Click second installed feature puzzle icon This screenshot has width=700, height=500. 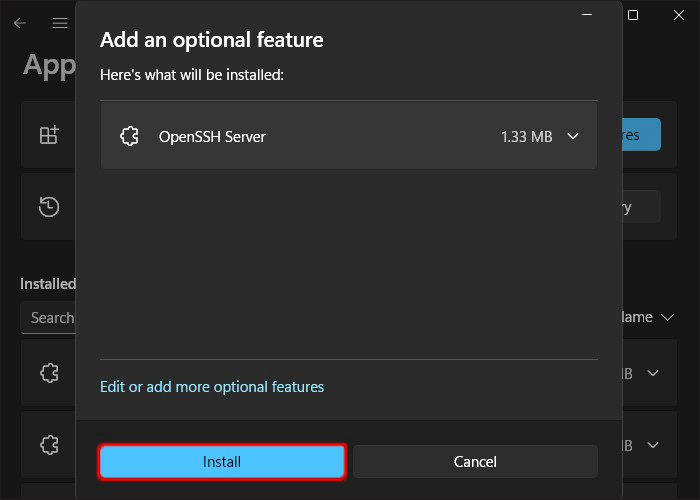[49, 445]
